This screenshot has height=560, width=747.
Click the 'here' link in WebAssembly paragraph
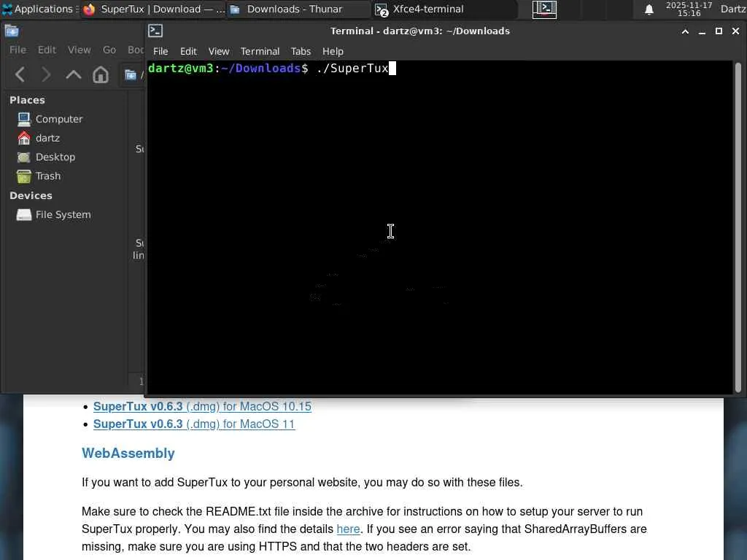coord(348,529)
